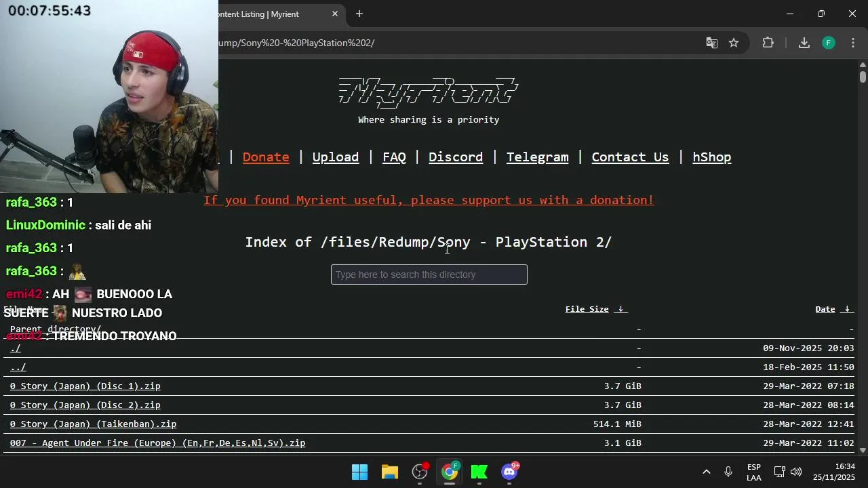Image resolution: width=868 pixels, height=488 pixels.
Task: Open the OBS Studio taskbar icon
Action: [420, 472]
